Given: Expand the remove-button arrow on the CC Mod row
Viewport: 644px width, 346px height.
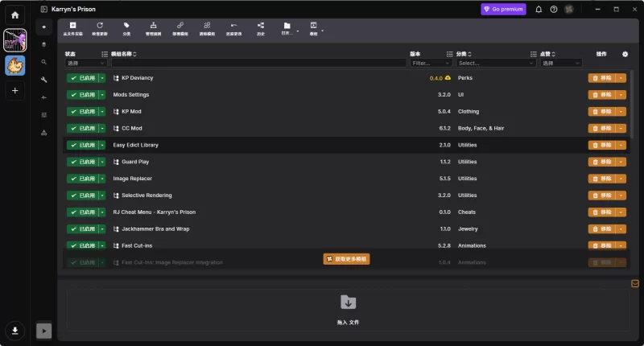Looking at the screenshot, I should (x=621, y=129).
